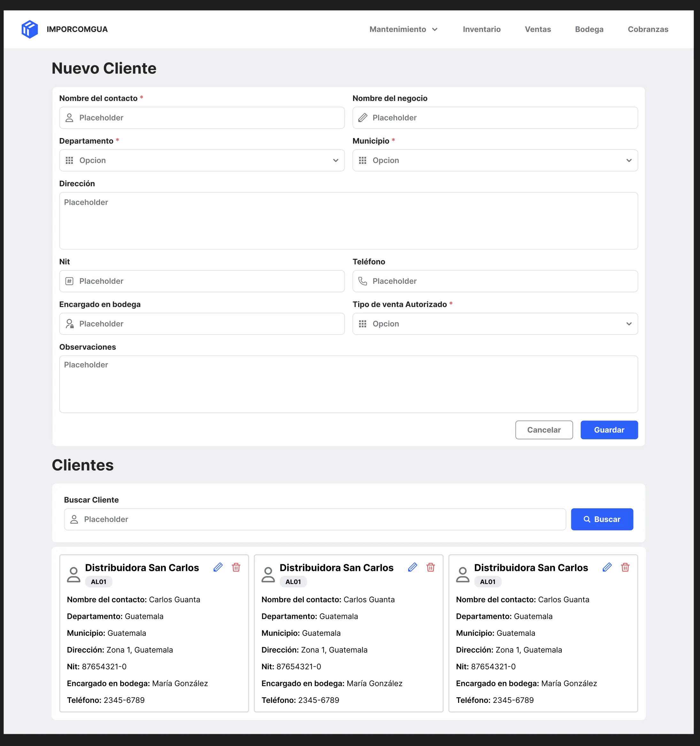Image resolution: width=700 pixels, height=746 pixels.
Task: Edit the first Distribuidora San Carlos card
Action: pyautogui.click(x=218, y=567)
